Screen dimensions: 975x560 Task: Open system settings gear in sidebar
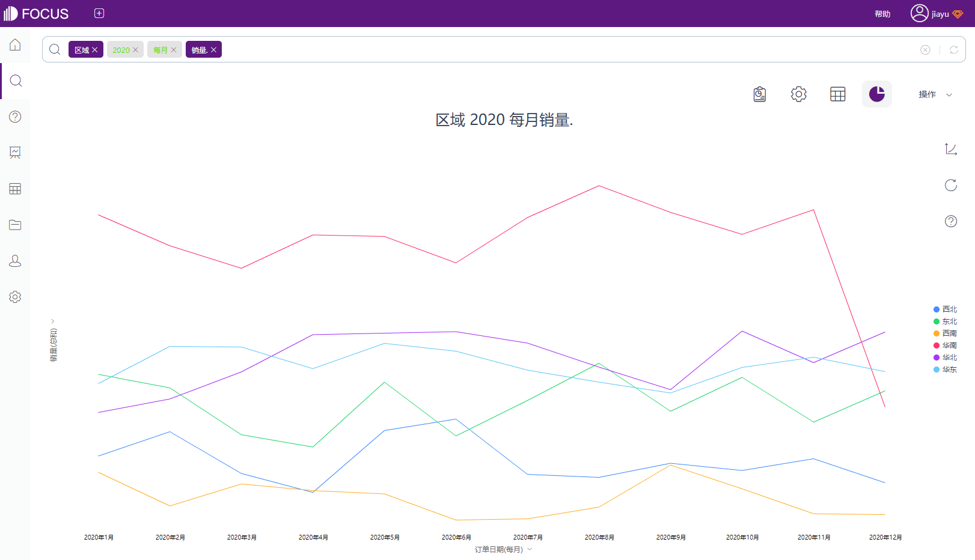click(x=15, y=297)
